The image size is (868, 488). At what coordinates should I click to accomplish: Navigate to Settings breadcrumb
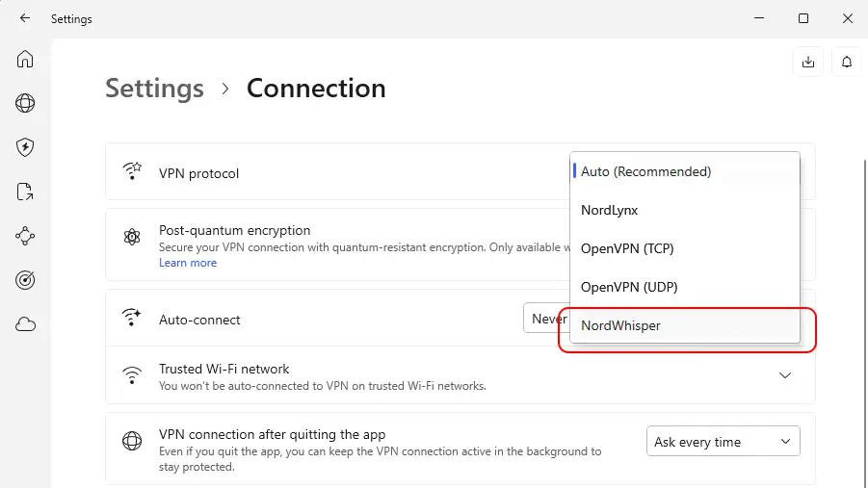click(x=154, y=89)
